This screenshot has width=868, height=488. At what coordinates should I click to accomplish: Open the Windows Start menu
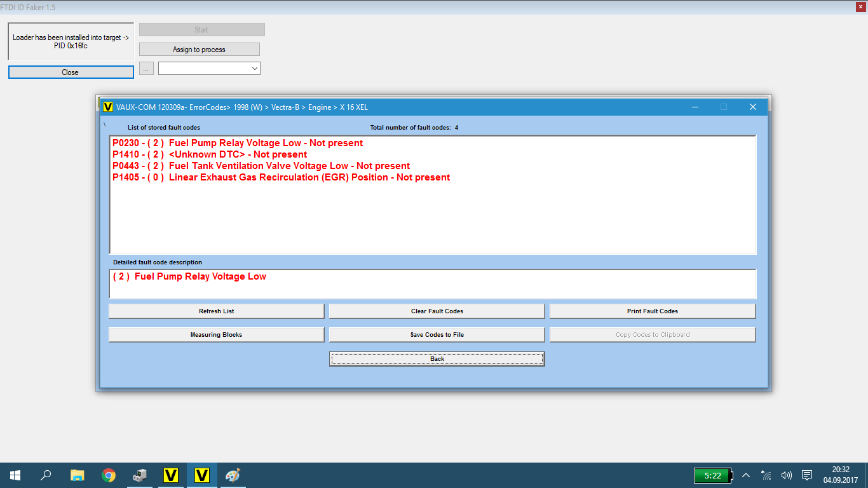[x=15, y=475]
